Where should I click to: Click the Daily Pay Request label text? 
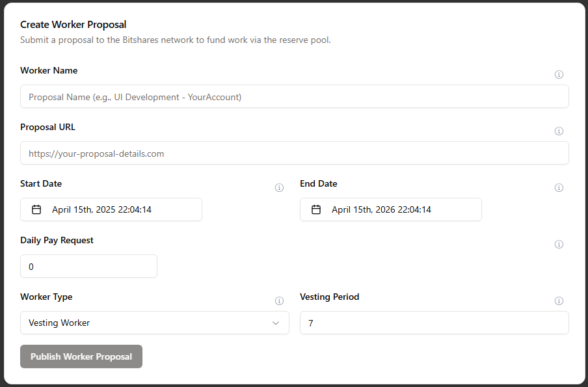(57, 241)
